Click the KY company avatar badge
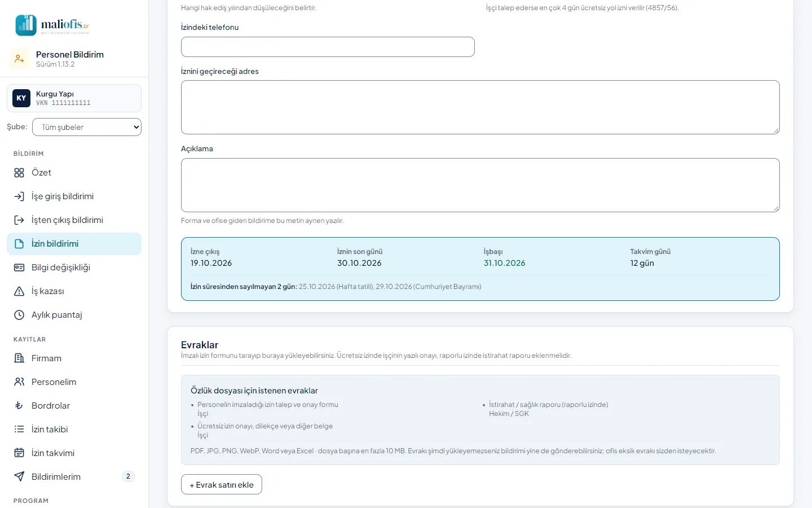 point(21,98)
